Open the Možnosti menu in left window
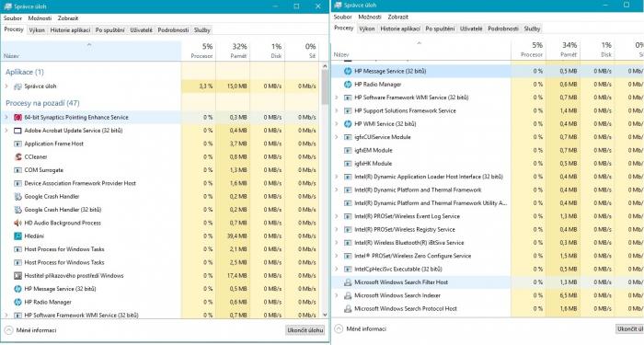Screen dimensions: 644x345 [x=40, y=18]
